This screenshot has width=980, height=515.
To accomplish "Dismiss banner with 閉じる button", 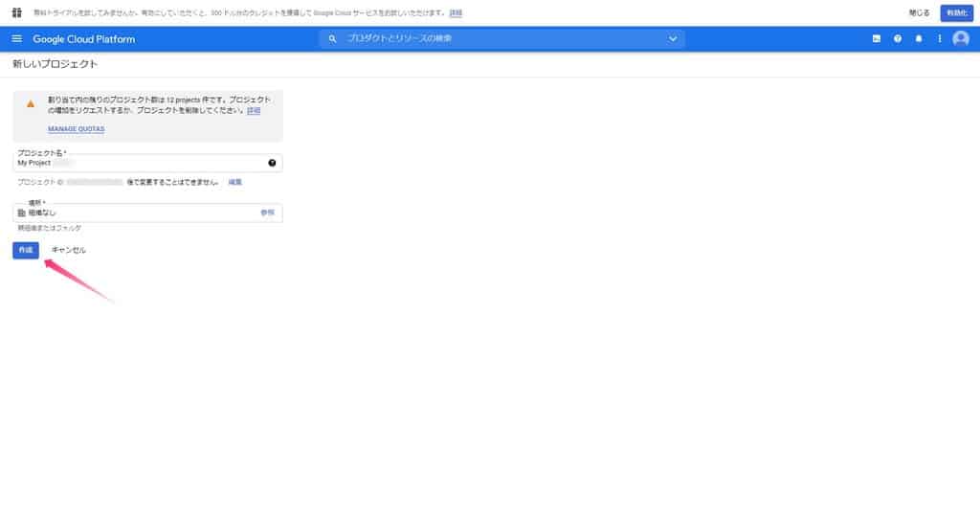I will click(919, 12).
